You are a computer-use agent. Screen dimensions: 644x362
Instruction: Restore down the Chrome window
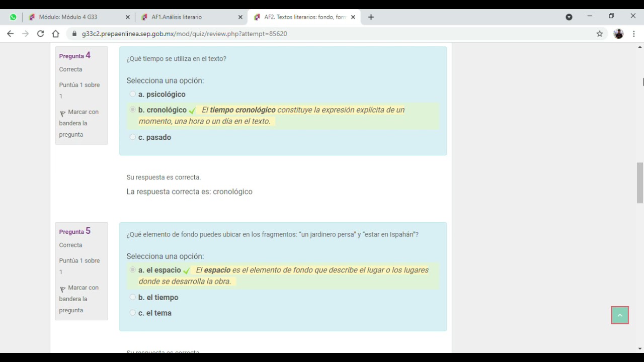(x=611, y=17)
